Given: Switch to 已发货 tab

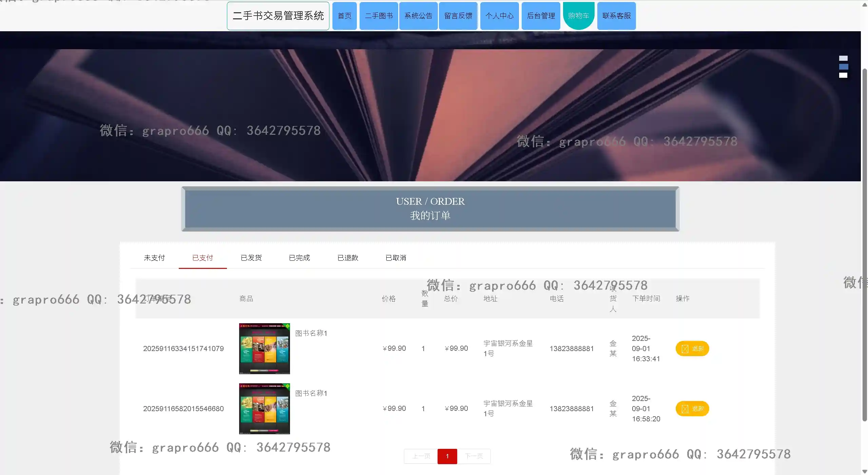Looking at the screenshot, I should click(251, 258).
